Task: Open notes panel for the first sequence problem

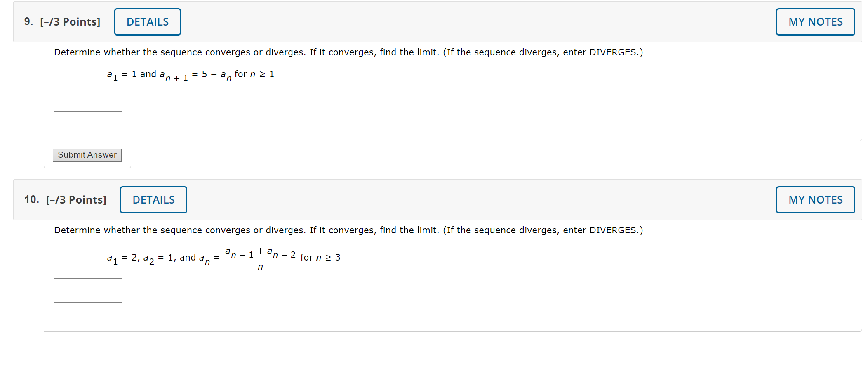Action: coord(815,21)
